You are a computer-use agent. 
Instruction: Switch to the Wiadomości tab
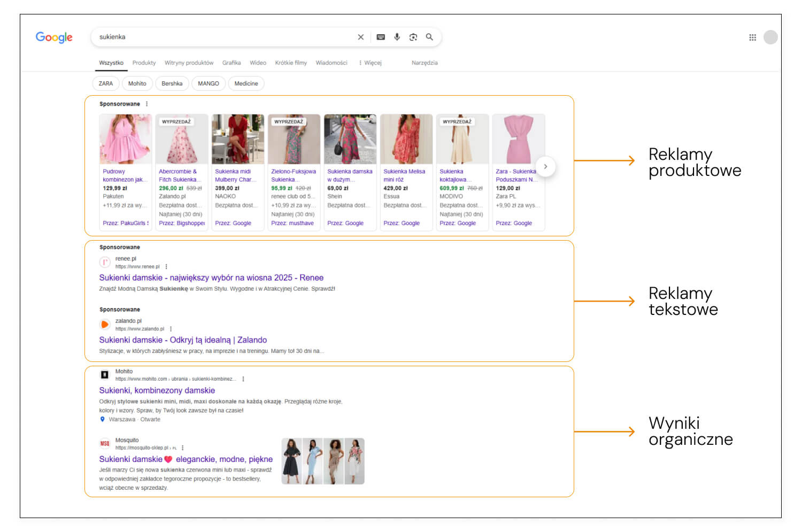coord(331,63)
